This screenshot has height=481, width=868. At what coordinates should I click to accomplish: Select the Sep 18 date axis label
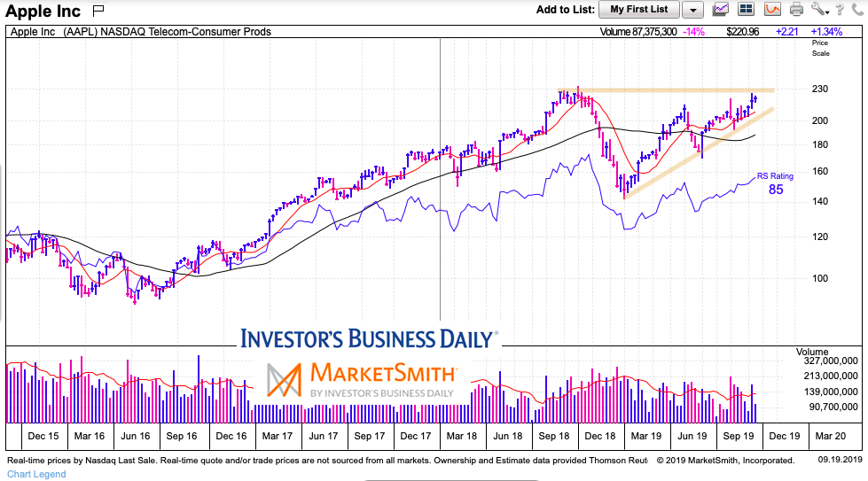pyautogui.click(x=554, y=436)
